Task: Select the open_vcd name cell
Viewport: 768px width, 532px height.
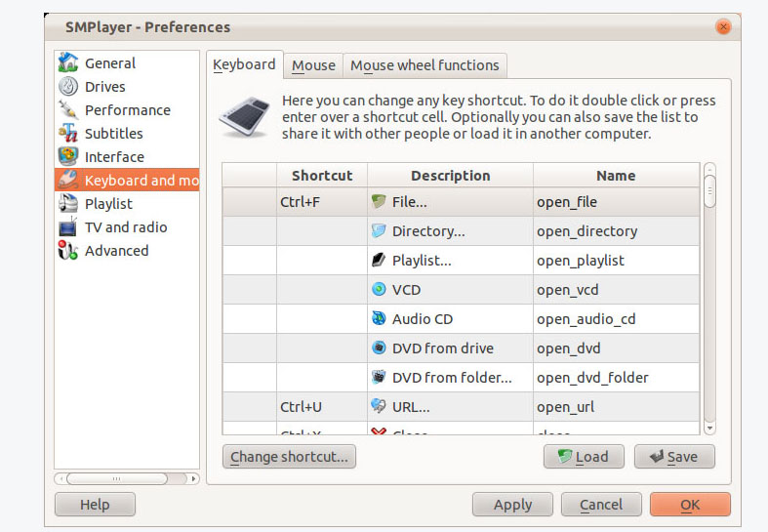Action: (x=616, y=290)
